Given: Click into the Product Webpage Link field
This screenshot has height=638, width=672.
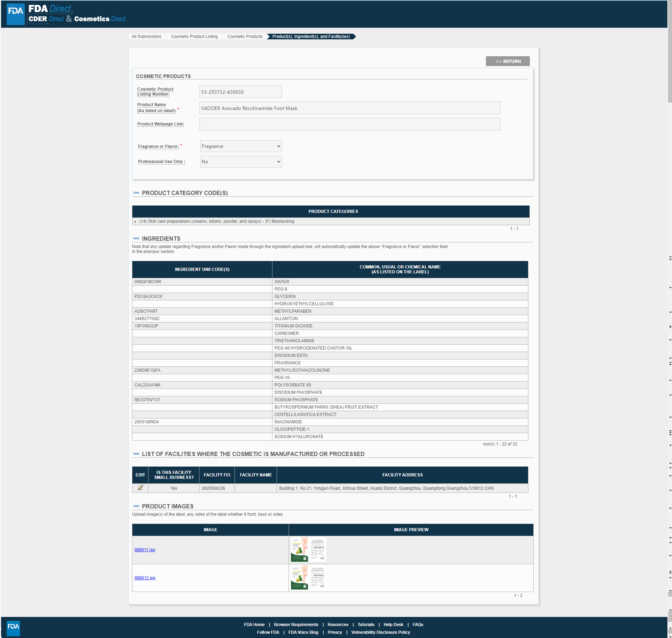Looking at the screenshot, I should [350, 124].
